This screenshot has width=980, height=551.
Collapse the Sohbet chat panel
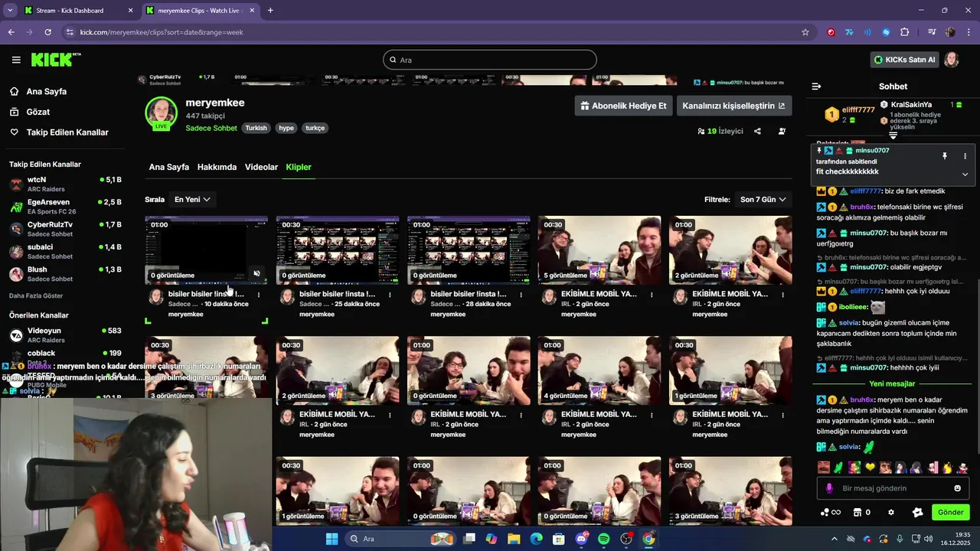click(x=816, y=86)
